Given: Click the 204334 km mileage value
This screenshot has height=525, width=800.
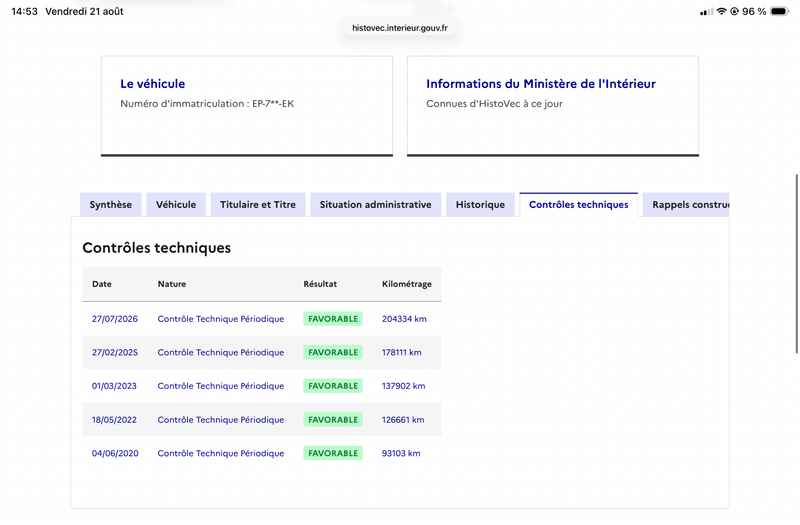Looking at the screenshot, I should coord(404,319).
